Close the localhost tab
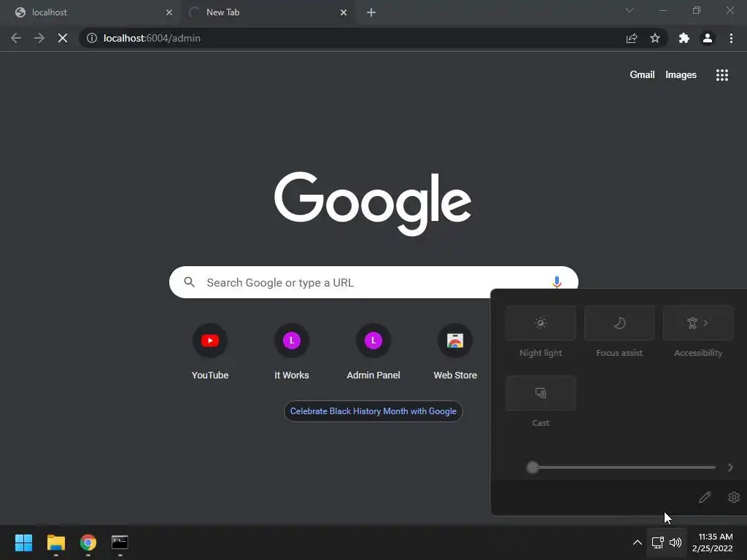The height and width of the screenshot is (560, 747). (x=169, y=12)
